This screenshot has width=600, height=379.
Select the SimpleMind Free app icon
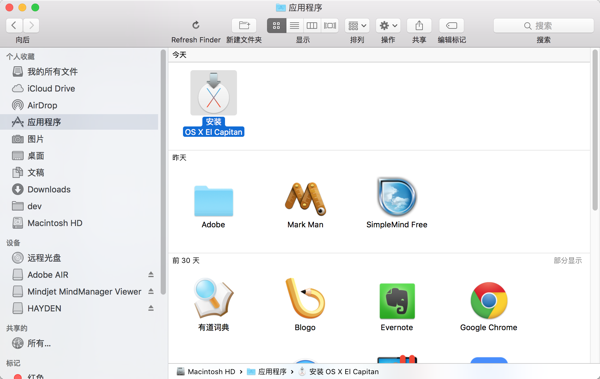pos(397,198)
